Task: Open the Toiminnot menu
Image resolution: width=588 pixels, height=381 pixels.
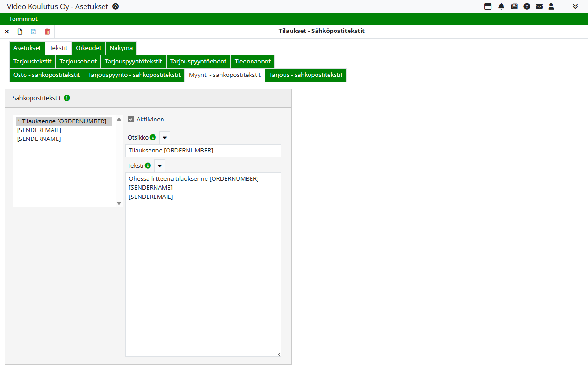Action: pyautogui.click(x=23, y=19)
